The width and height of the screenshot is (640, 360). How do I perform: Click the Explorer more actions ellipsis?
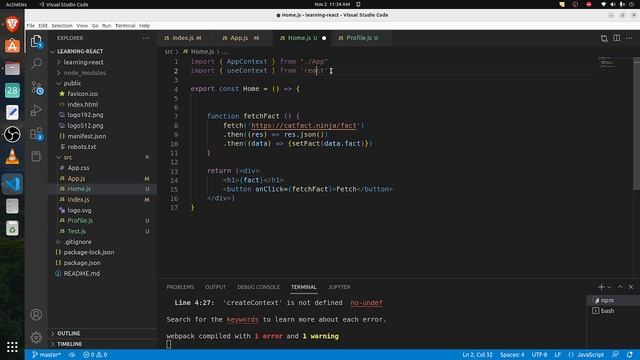pos(146,38)
